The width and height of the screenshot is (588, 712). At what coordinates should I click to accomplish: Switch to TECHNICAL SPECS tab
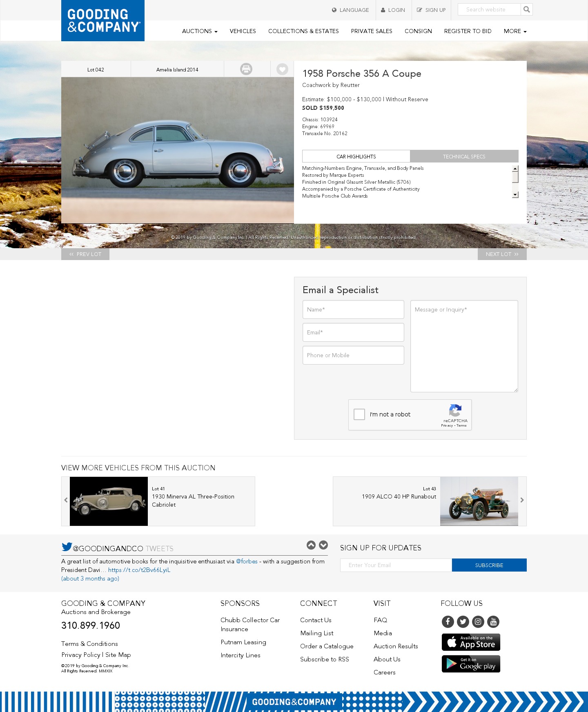click(464, 156)
